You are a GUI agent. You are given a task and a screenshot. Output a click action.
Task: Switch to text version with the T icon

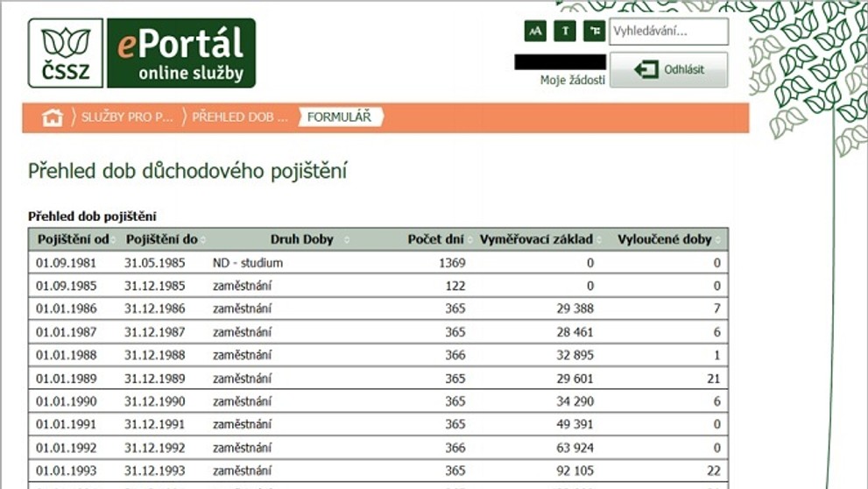point(565,31)
